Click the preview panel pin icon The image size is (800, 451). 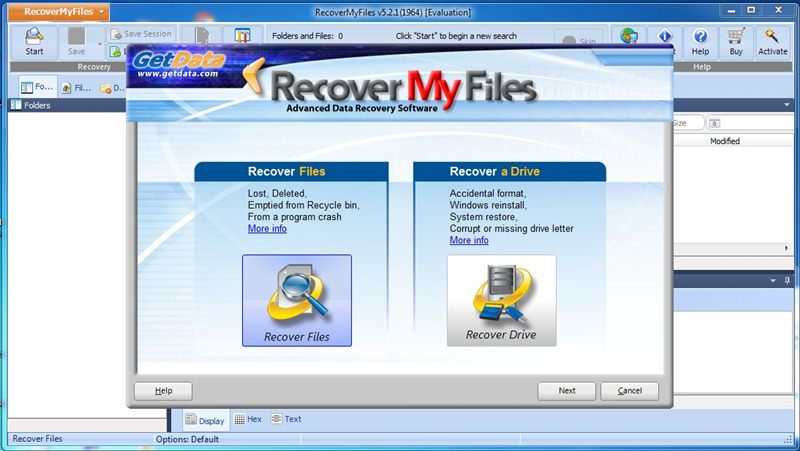[787, 281]
